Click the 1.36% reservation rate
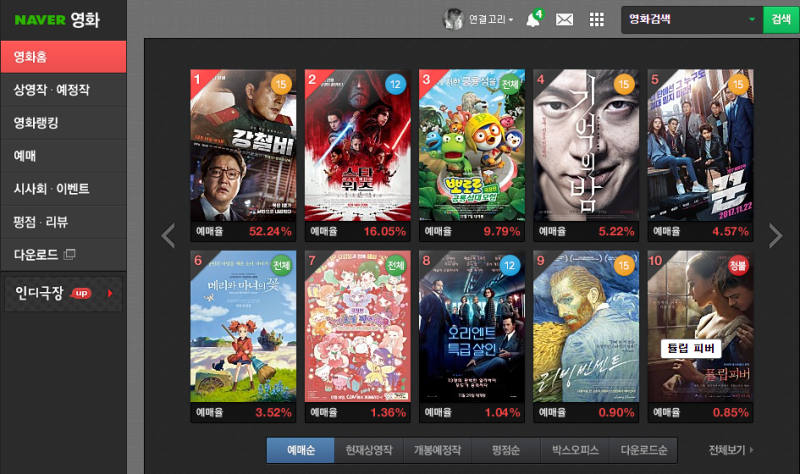The image size is (800, 474). [388, 412]
